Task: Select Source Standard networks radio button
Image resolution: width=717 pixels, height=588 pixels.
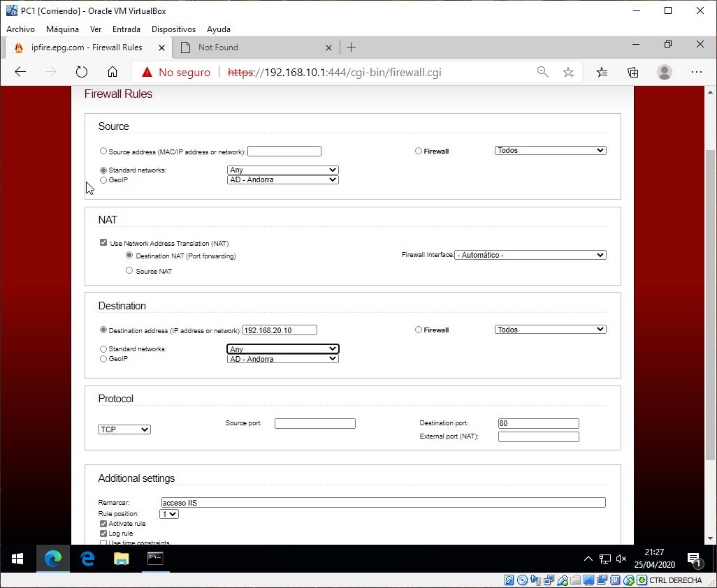Action: tap(103, 170)
